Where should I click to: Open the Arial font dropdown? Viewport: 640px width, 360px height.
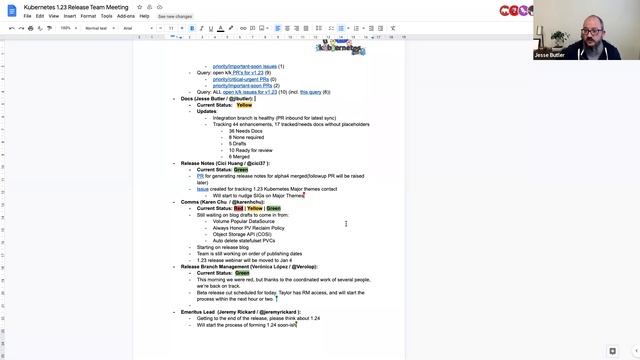(138, 28)
